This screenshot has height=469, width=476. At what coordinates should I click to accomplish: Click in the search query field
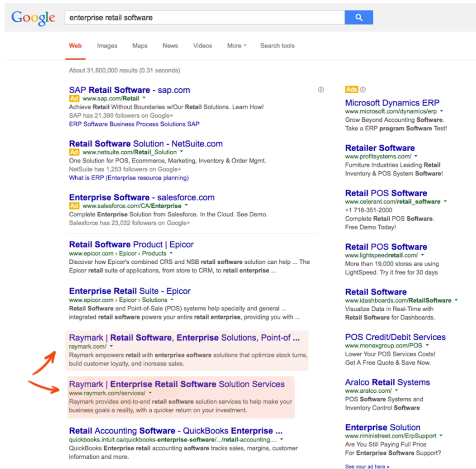pyautogui.click(x=205, y=18)
